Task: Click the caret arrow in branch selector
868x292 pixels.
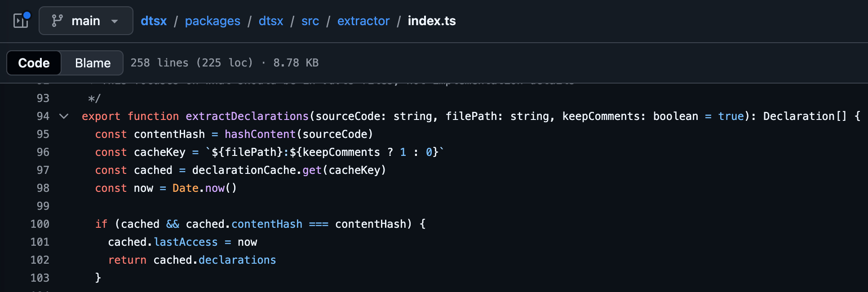Action: coord(115,21)
